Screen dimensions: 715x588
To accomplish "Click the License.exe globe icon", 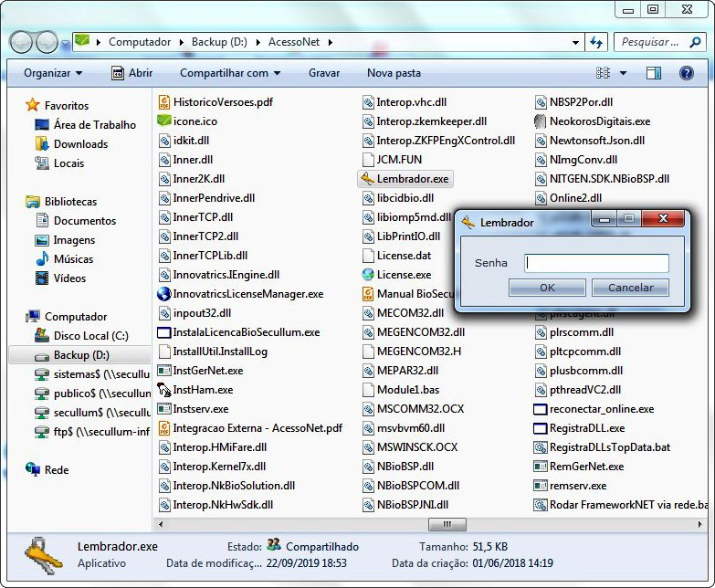I will [368, 275].
